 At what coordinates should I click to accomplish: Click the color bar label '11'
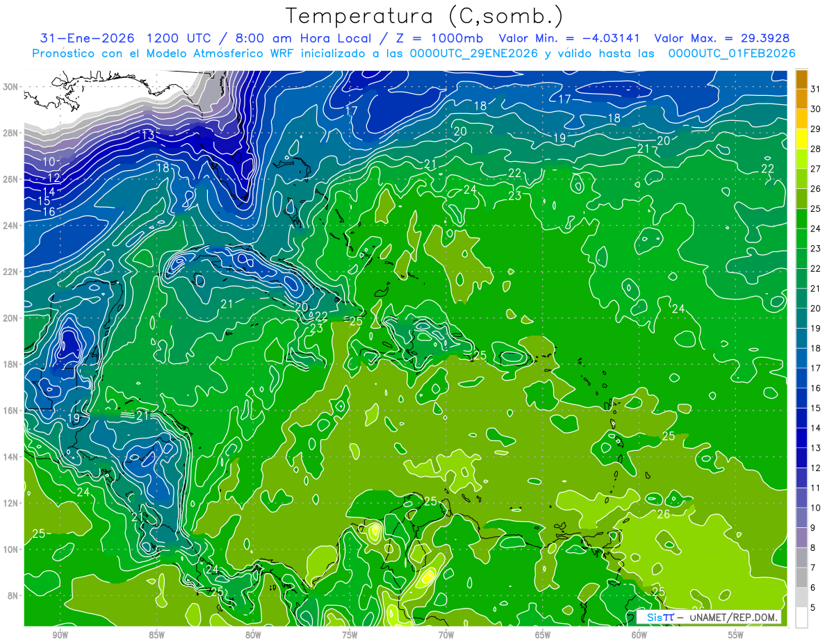[816, 488]
